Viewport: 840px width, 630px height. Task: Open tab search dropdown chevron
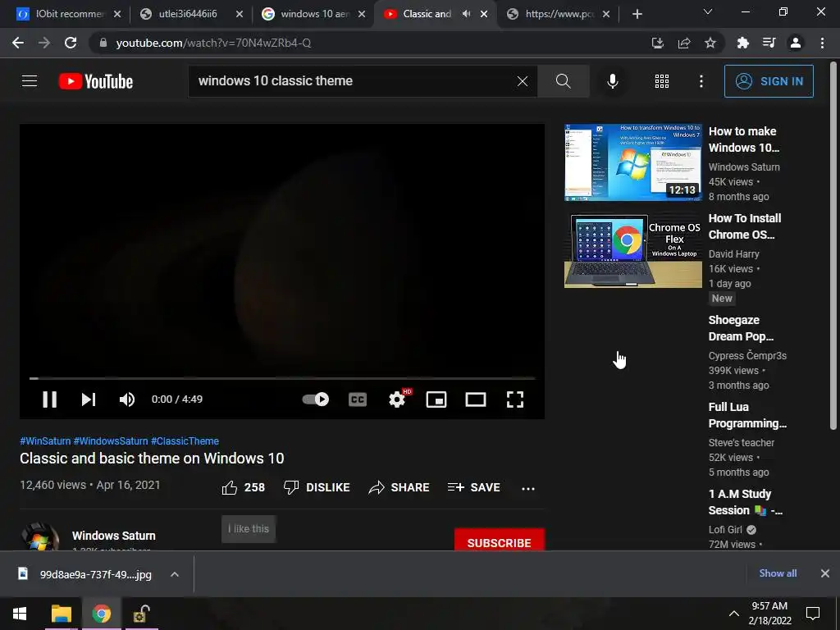pos(708,11)
